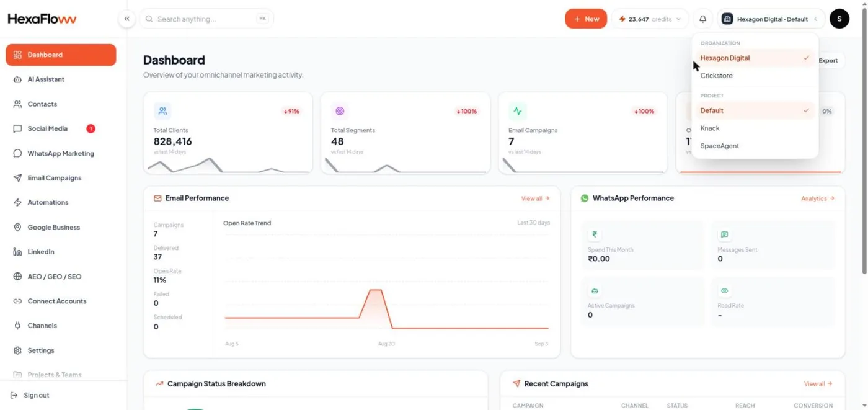
Task: Click the Connect Accounts link icon
Action: [17, 301]
